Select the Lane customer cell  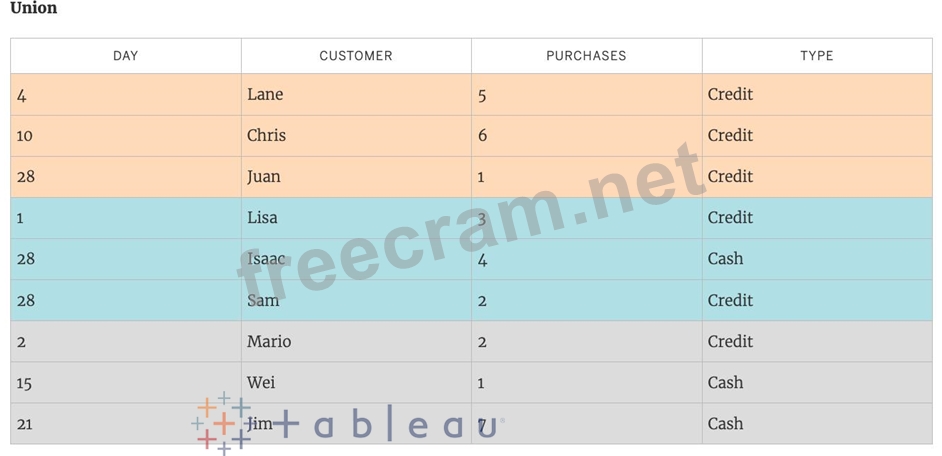(265, 95)
